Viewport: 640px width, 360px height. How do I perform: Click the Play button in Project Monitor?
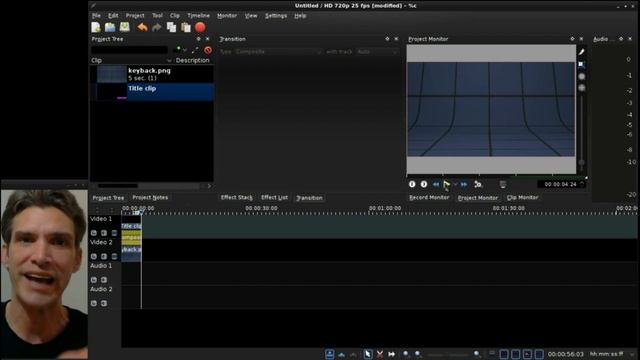coord(447,184)
